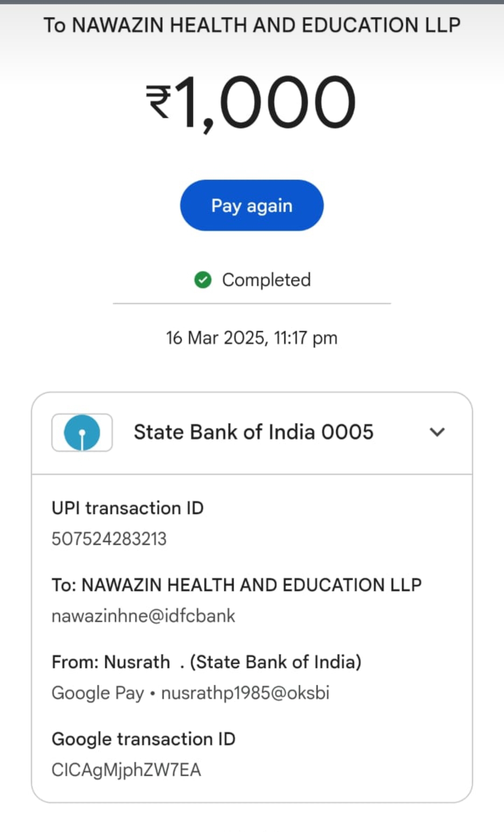Click the rupee symbol before the amount
The width and height of the screenshot is (504, 832).
tap(159, 101)
